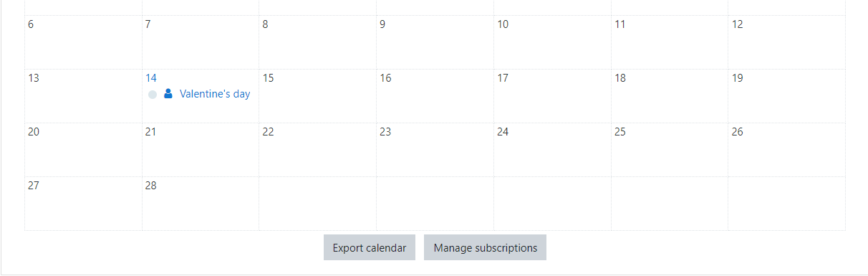Screen dimensions: 868x276
Task: Select day 9 in the calendar
Action: coord(435,42)
